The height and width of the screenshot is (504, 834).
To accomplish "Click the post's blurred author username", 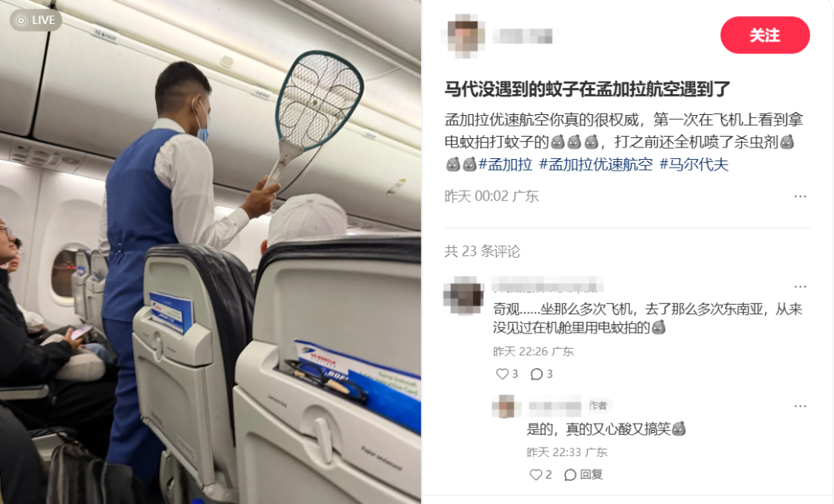I will 523,36.
